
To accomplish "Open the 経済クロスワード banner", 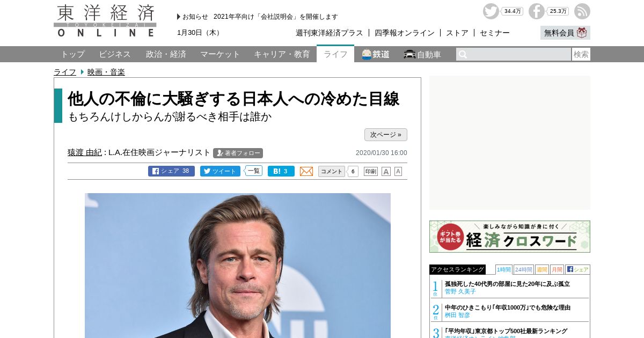I will click(510, 237).
